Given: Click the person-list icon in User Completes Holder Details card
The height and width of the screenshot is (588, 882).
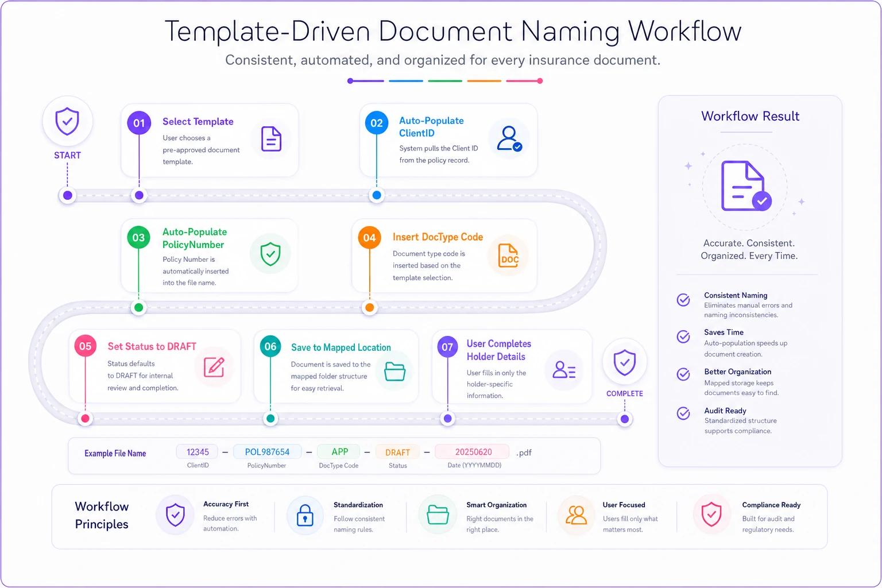Looking at the screenshot, I should [x=564, y=370].
